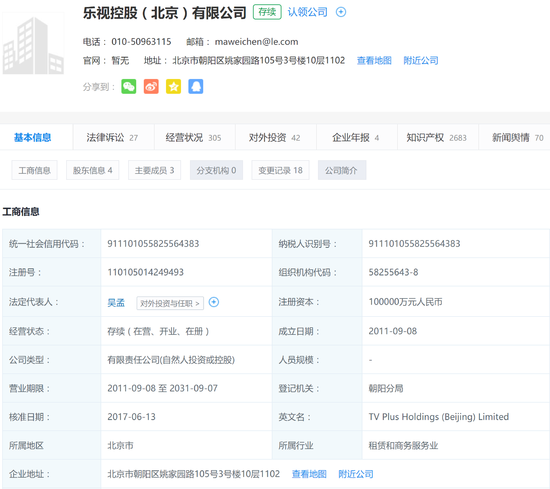Viewport: 550px width, 489px height.
Task: Click plus icon next to 认领公司
Action: [x=341, y=12]
